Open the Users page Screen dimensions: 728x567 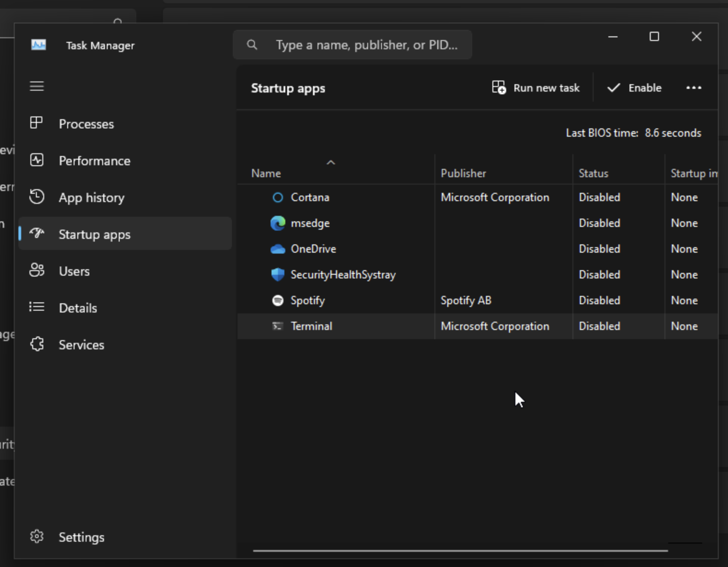coord(125,271)
